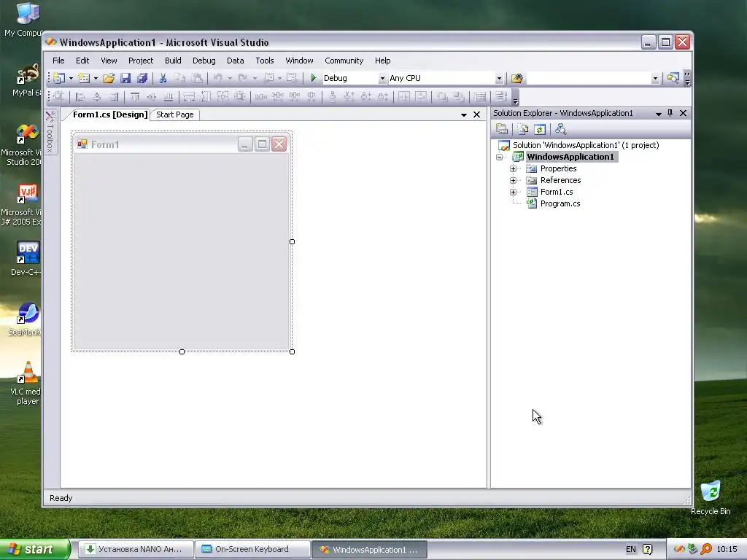
Task: Click the Size to Grid icon
Action: point(239,97)
